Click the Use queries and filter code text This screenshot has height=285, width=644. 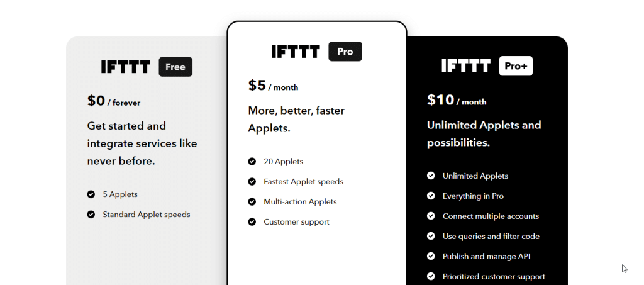[x=491, y=237]
